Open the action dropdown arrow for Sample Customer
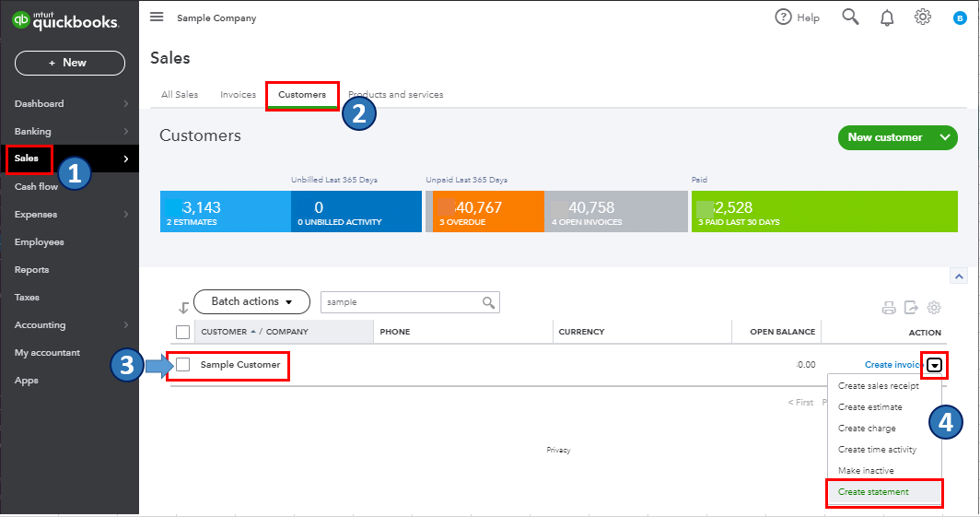The image size is (980, 517). tap(934, 365)
